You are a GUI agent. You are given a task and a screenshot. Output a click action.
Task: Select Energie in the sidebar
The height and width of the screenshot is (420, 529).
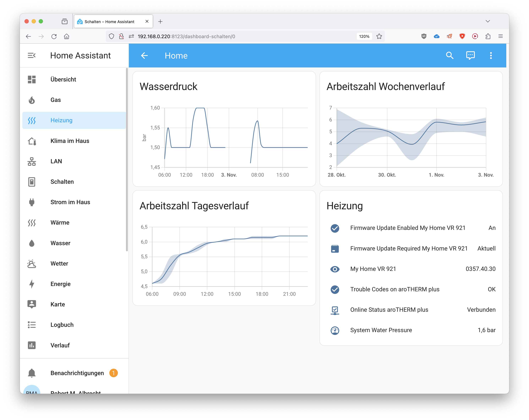[60, 284]
